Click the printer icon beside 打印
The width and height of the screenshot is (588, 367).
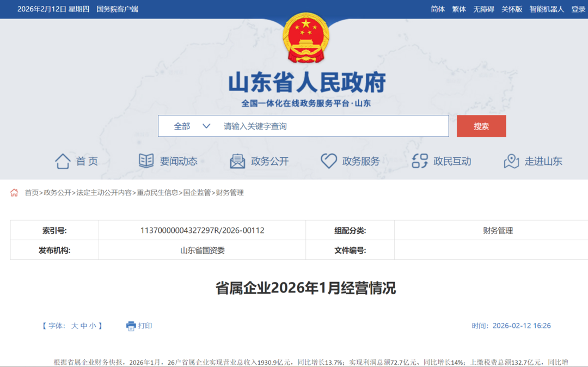pyautogui.click(x=131, y=326)
